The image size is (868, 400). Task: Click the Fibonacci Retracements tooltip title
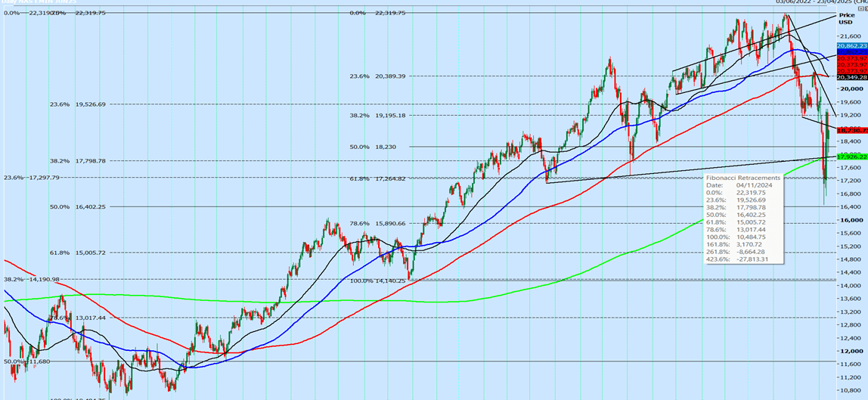pyautogui.click(x=743, y=178)
